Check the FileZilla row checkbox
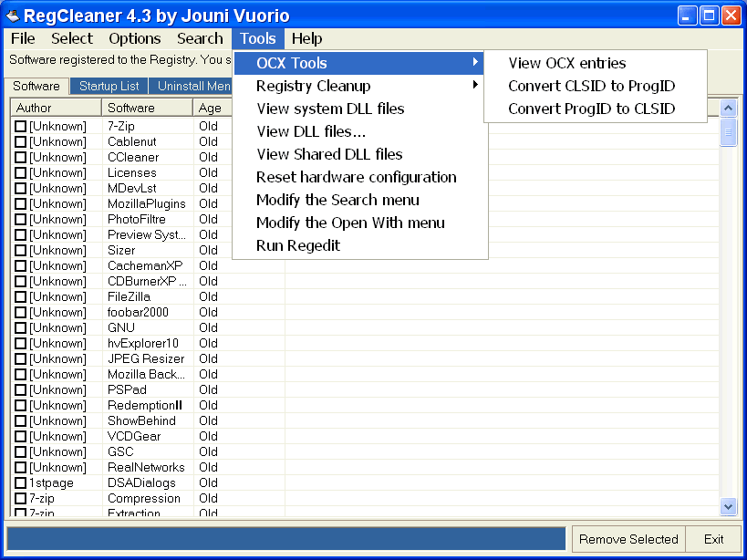 point(20,296)
